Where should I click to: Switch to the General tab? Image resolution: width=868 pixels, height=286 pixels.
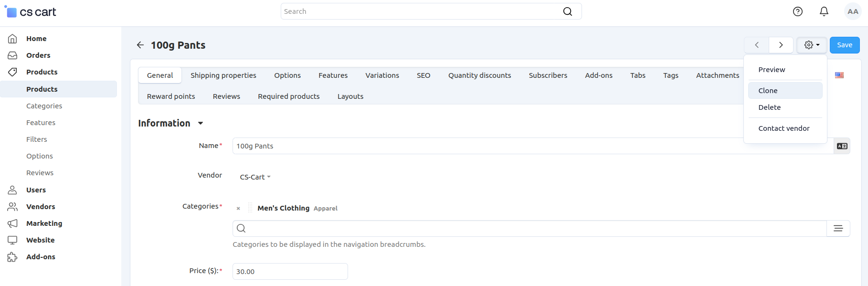(x=160, y=75)
